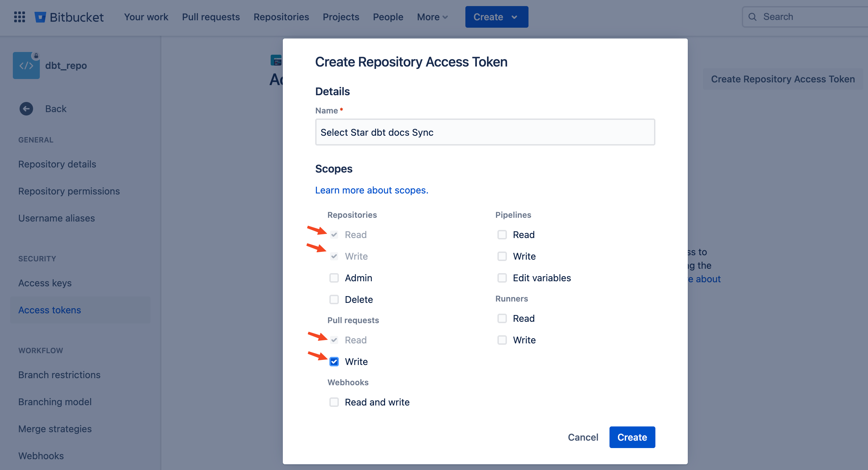Open the app switcher grid icon
The image size is (868, 470).
point(20,17)
